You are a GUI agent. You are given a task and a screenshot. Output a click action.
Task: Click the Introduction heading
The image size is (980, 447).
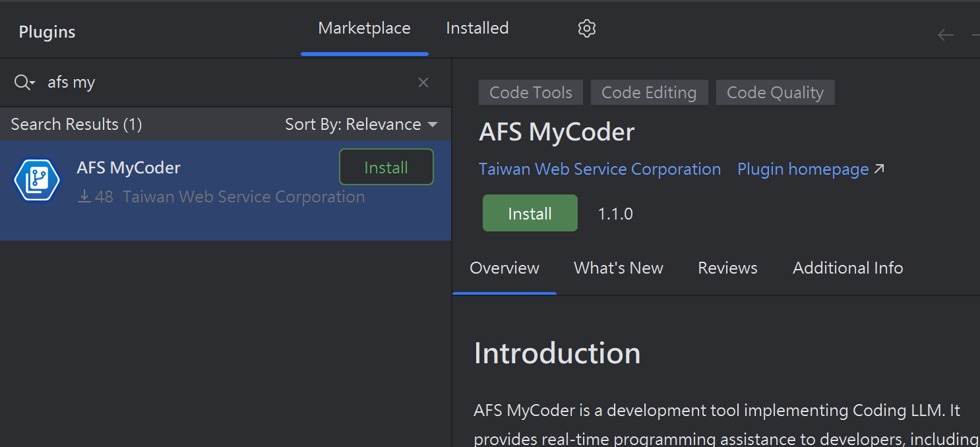click(557, 353)
